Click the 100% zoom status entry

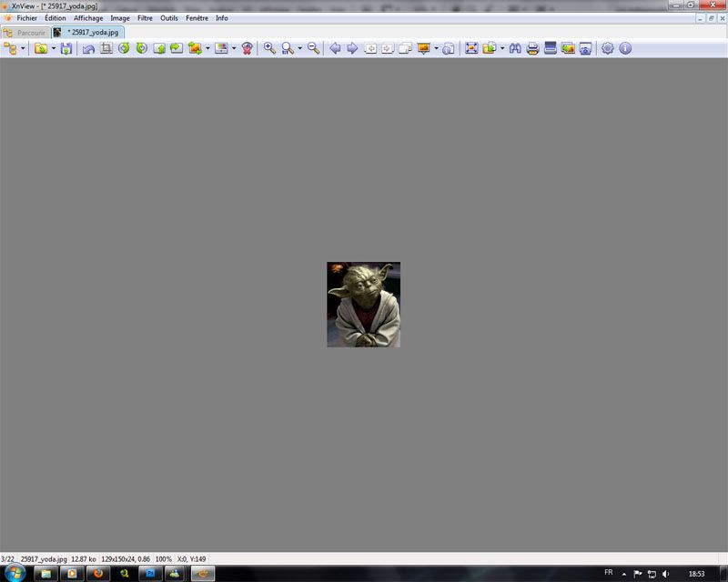[164, 559]
